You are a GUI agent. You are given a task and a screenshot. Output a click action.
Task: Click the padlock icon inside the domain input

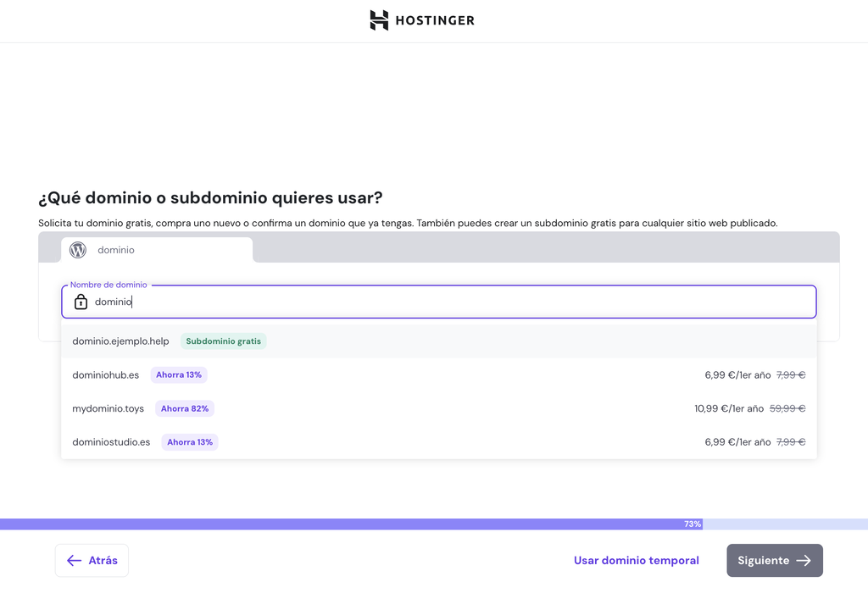(81, 302)
